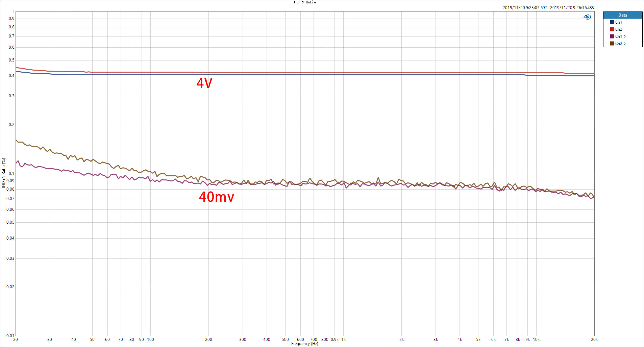Click the THD+N Ratio (%) vertical axis label

(x=4, y=173)
